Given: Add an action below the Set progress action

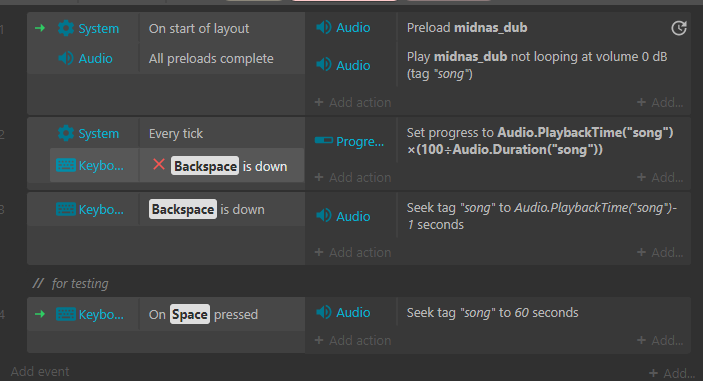Looking at the screenshot, I should pos(353,177).
